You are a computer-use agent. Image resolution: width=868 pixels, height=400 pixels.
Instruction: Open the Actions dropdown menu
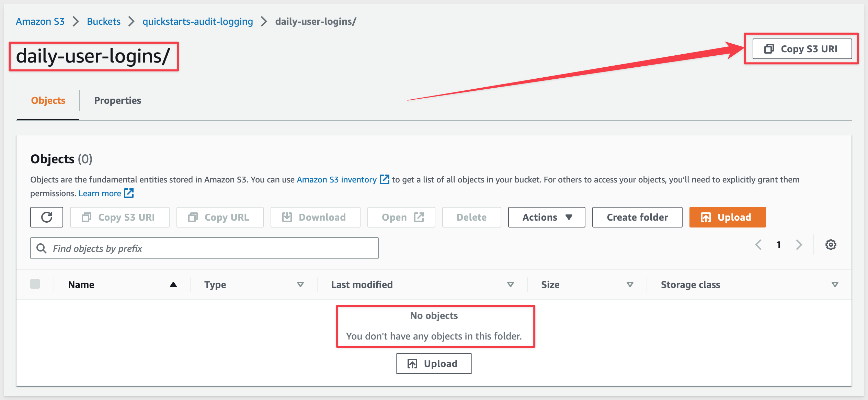[547, 217]
